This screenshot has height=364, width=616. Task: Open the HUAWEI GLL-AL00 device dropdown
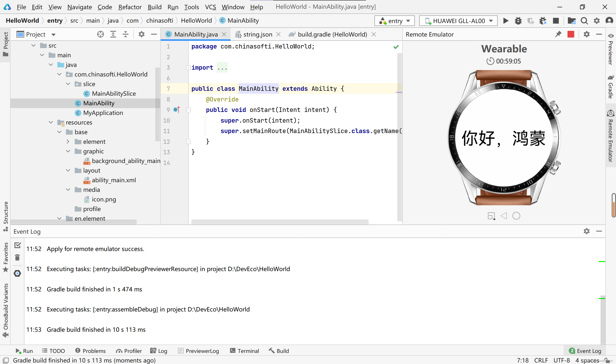458,21
